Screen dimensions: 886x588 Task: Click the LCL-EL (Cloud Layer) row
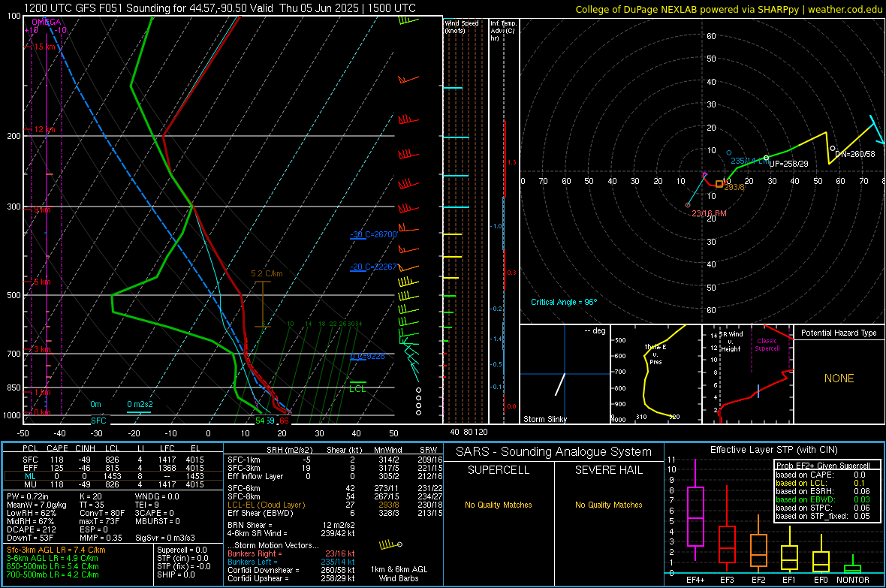(x=336, y=505)
